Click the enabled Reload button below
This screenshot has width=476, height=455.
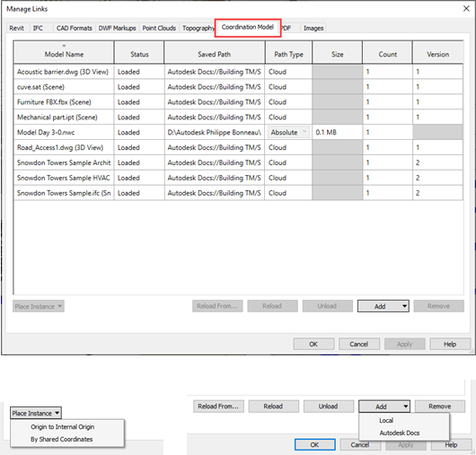pos(273,407)
